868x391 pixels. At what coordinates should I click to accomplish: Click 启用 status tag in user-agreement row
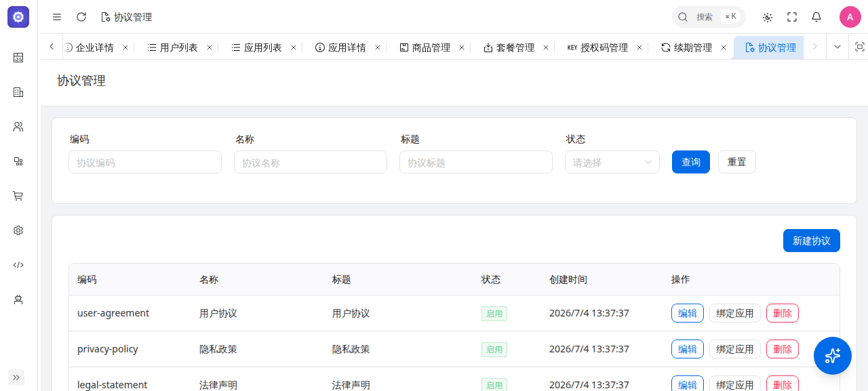click(494, 314)
